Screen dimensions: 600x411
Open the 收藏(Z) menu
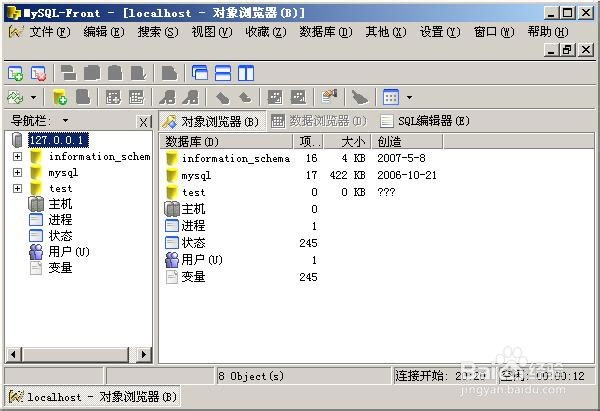point(266,32)
